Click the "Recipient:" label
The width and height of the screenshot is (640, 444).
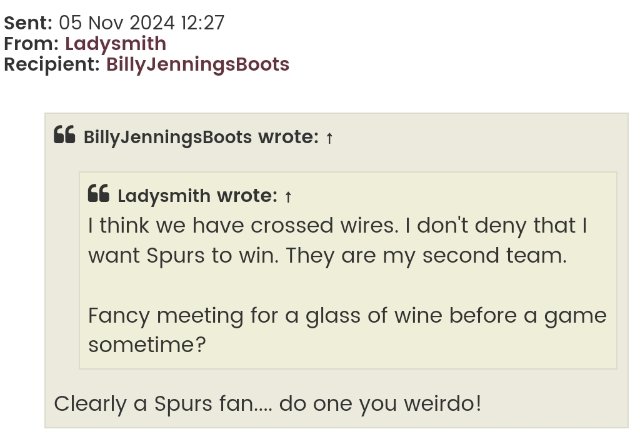point(52,65)
